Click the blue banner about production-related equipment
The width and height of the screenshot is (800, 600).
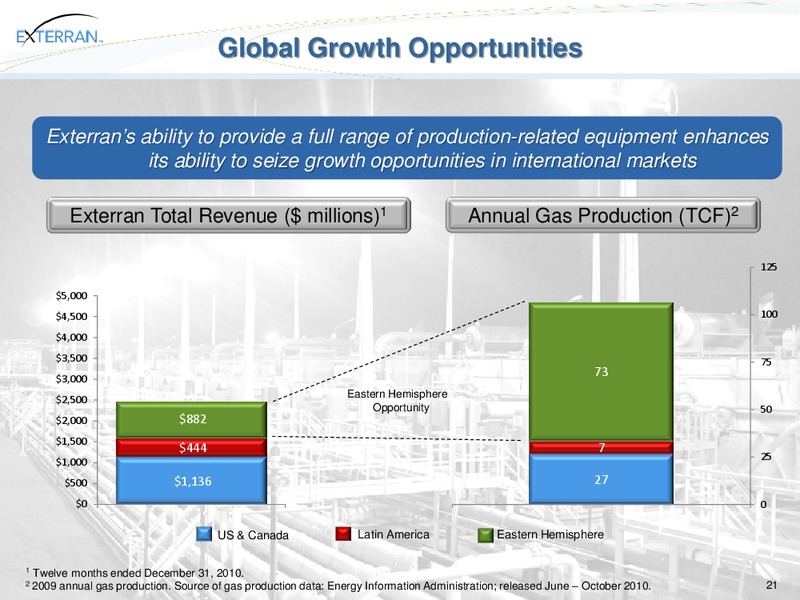tap(407, 148)
